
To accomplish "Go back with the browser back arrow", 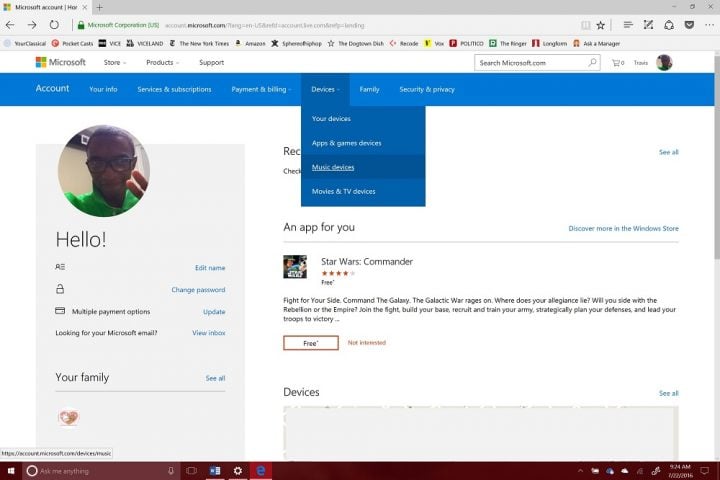I will coord(10,25).
